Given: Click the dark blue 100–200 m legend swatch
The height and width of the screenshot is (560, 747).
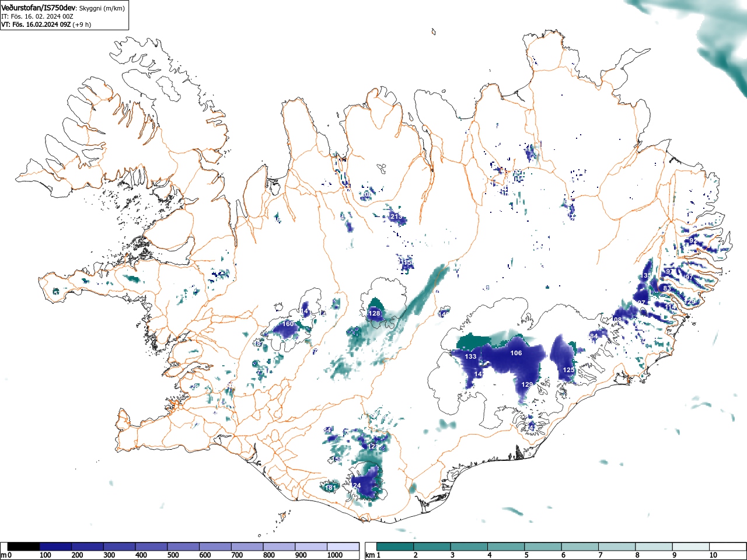Looking at the screenshot, I should [x=56, y=547].
